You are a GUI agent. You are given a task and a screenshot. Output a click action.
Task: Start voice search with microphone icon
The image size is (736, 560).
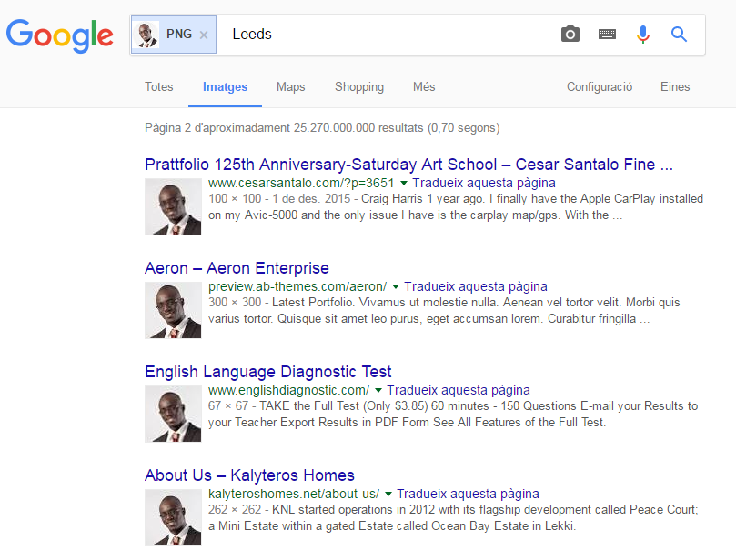pyautogui.click(x=643, y=35)
